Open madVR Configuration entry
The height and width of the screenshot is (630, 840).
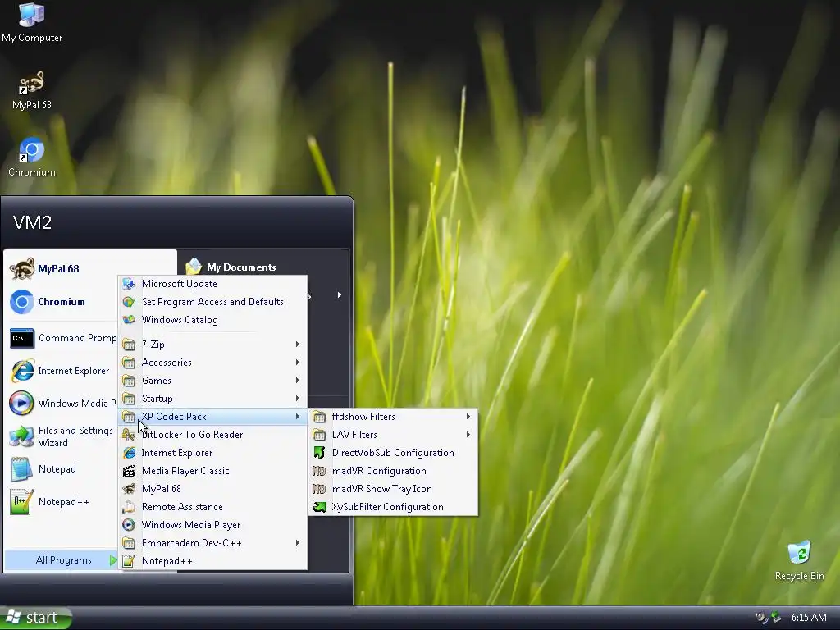pos(393,471)
